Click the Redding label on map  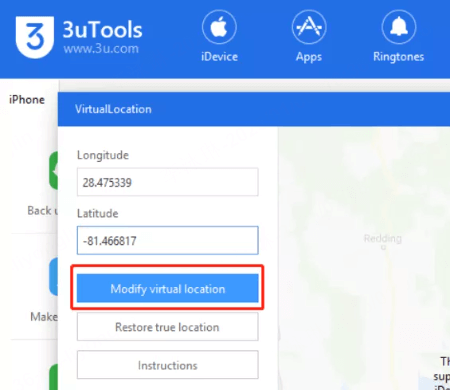[383, 238]
